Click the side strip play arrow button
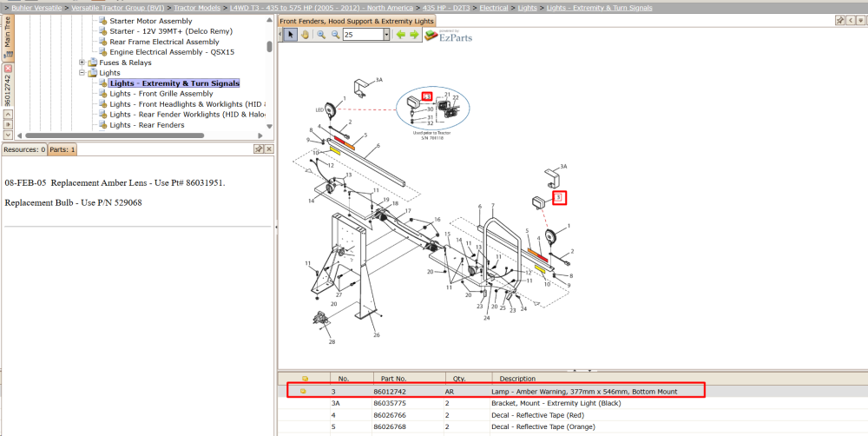The image size is (868, 436). (x=8, y=124)
